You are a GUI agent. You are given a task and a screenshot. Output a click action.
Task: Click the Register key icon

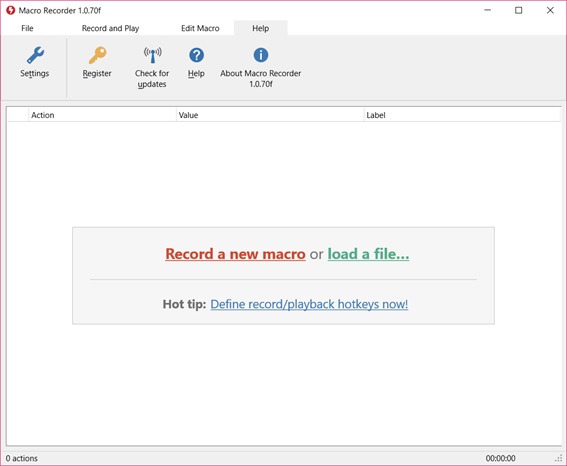pos(97,55)
